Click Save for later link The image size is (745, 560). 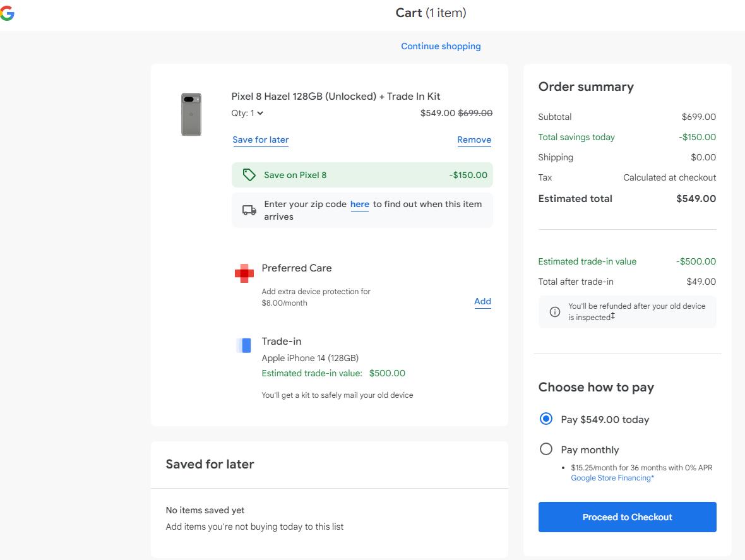tap(260, 140)
